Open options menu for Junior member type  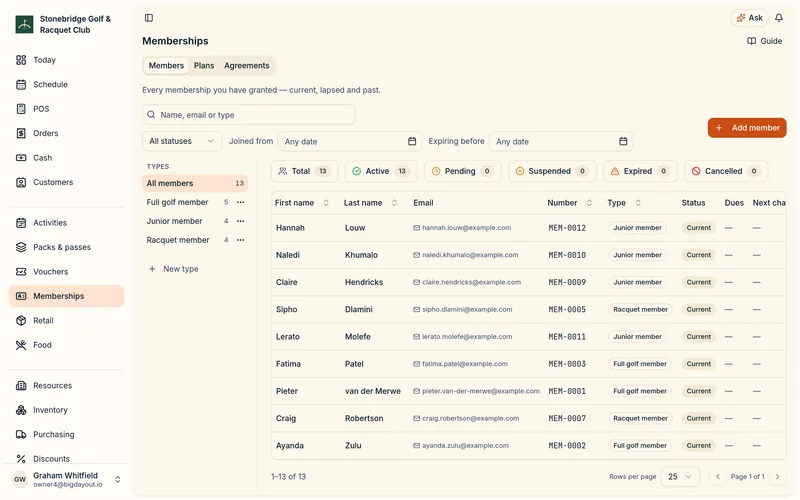coord(240,221)
